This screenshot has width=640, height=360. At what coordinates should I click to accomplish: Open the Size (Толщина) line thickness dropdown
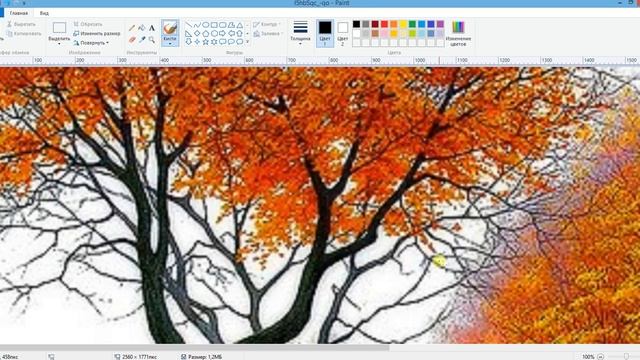[300, 33]
